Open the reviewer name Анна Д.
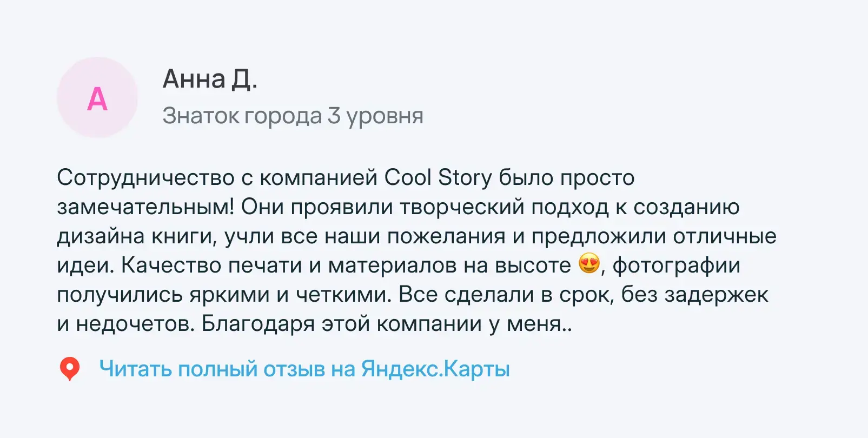The height and width of the screenshot is (438, 868). tap(210, 79)
